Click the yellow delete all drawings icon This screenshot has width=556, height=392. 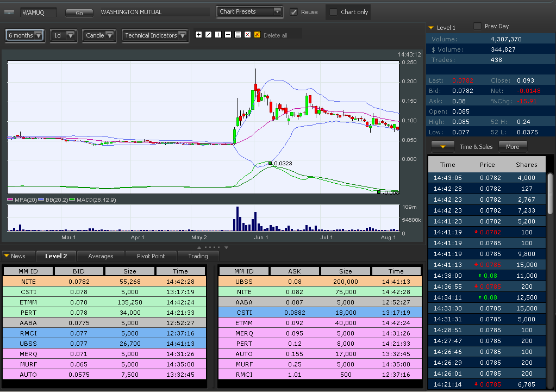tap(258, 35)
